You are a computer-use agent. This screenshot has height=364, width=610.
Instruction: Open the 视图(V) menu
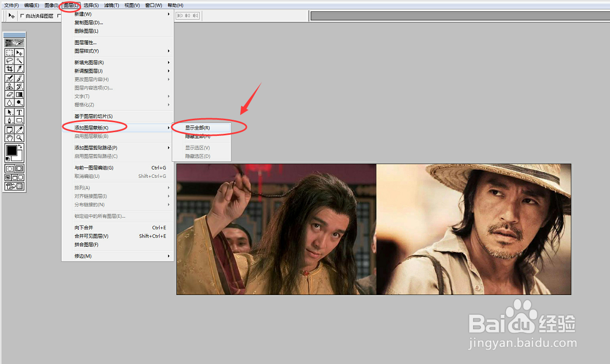(x=132, y=5)
